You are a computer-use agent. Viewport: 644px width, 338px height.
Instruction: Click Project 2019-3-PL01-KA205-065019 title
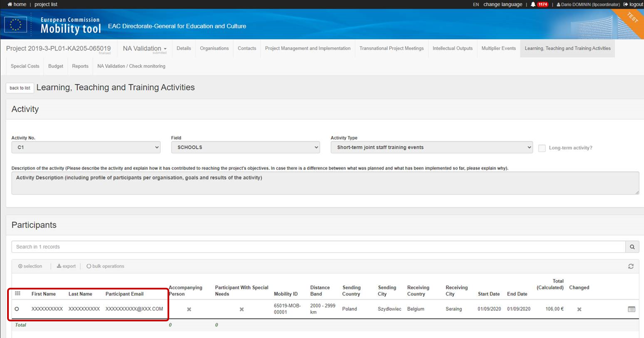click(x=58, y=49)
